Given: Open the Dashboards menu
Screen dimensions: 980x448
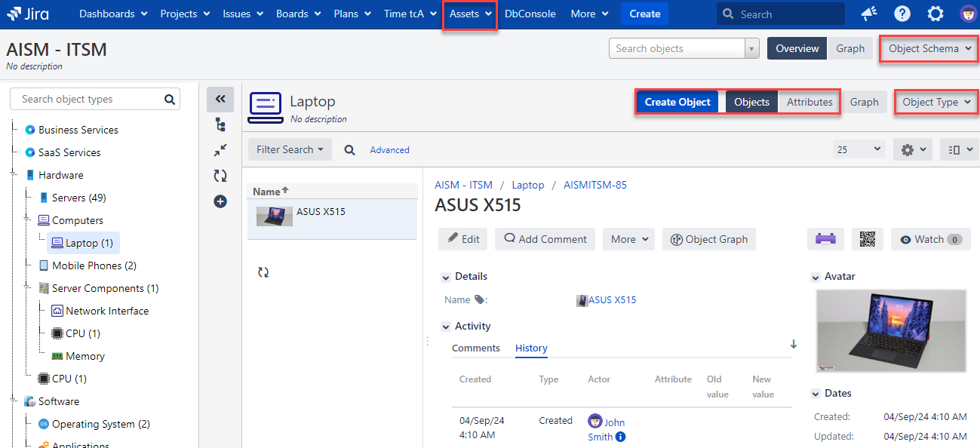Looking at the screenshot, I should (114, 14).
